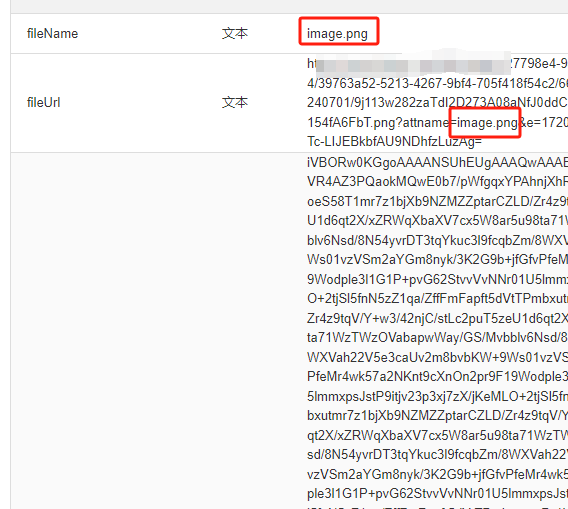Screen dimensions: 568x509
Task: Click the 文本 type in the fileName row
Action: (235, 34)
